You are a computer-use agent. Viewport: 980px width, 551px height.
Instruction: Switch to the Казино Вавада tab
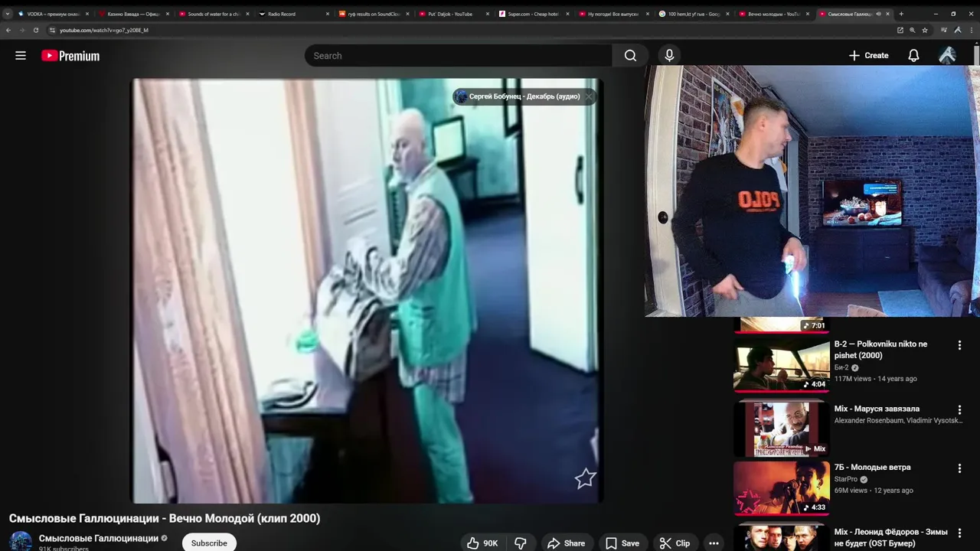[x=133, y=14]
